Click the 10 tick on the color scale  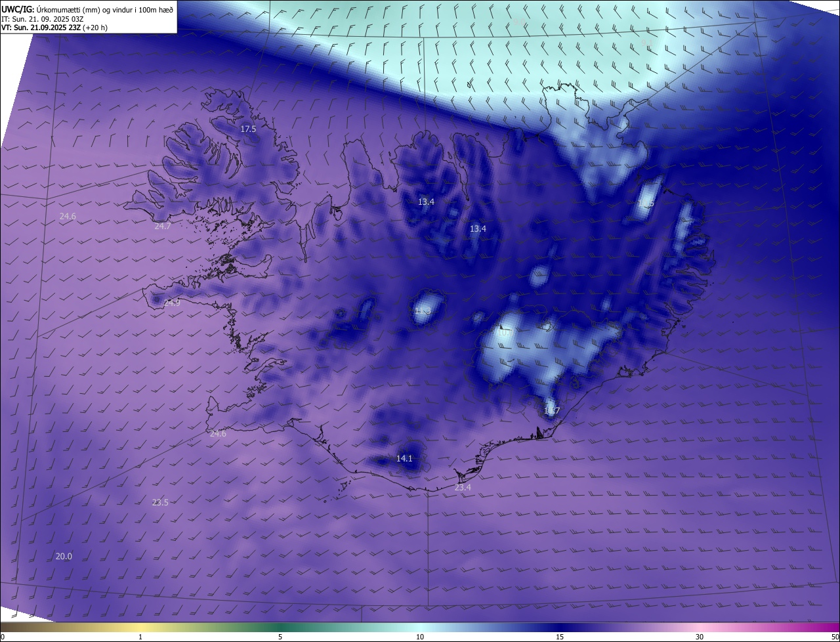(420, 637)
